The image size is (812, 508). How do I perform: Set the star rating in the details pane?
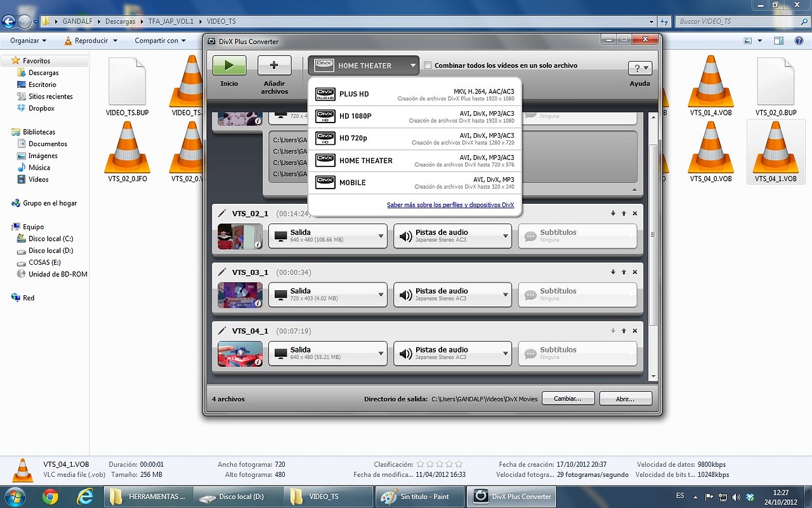pos(439,464)
